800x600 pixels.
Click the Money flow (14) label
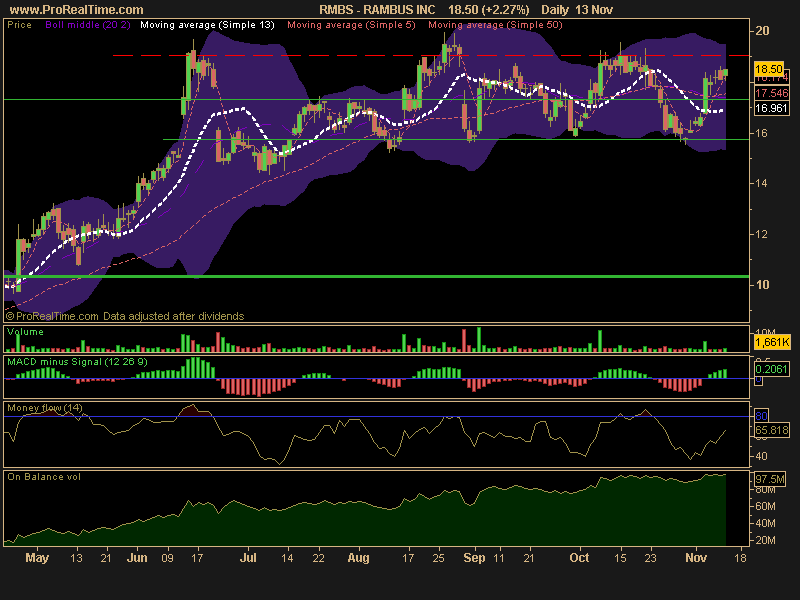click(45, 408)
